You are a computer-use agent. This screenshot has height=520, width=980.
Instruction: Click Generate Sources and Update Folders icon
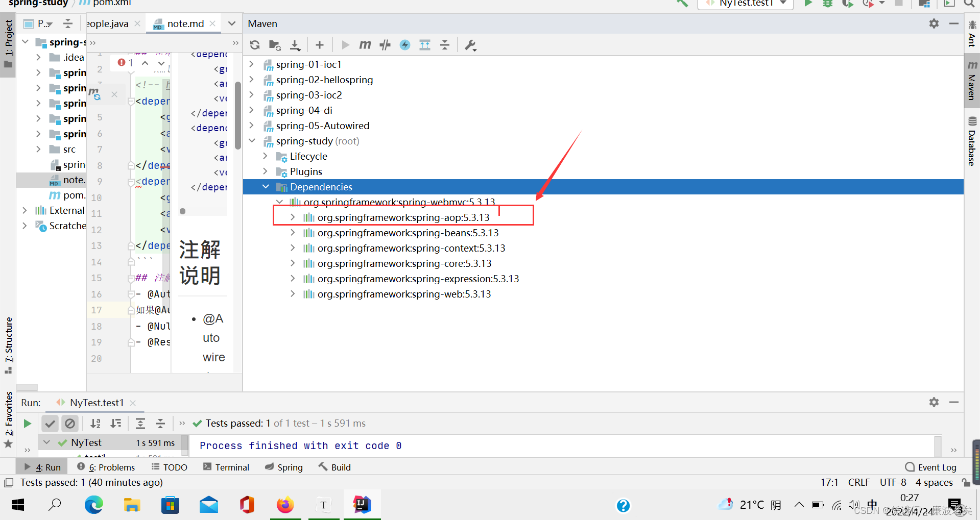[275, 45]
